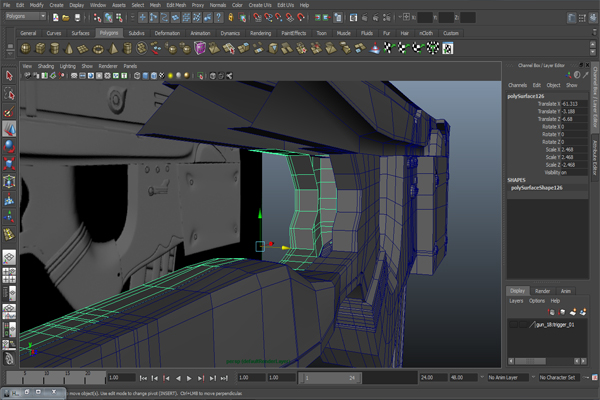
Task: Create a new layer from selected objects
Action: (x=582, y=312)
